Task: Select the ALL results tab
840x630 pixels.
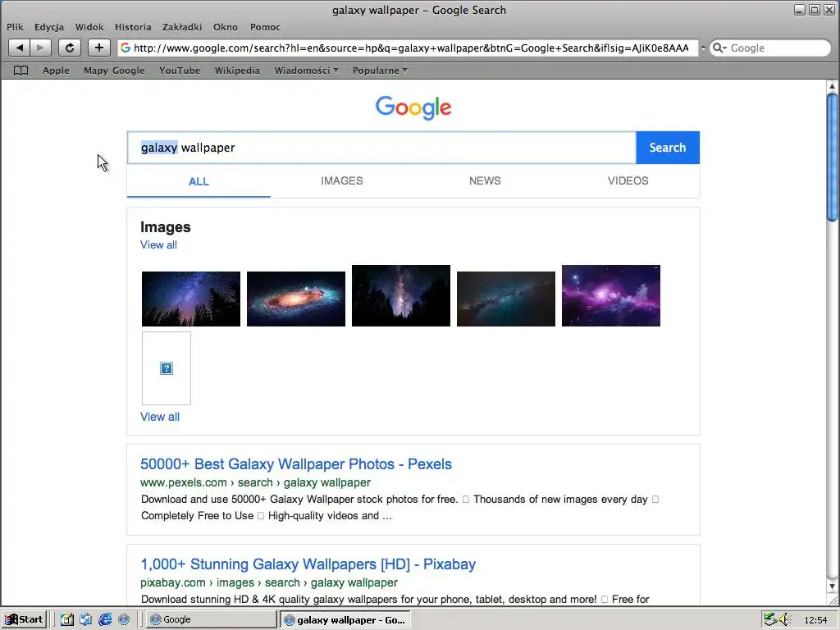Action: pos(199,181)
